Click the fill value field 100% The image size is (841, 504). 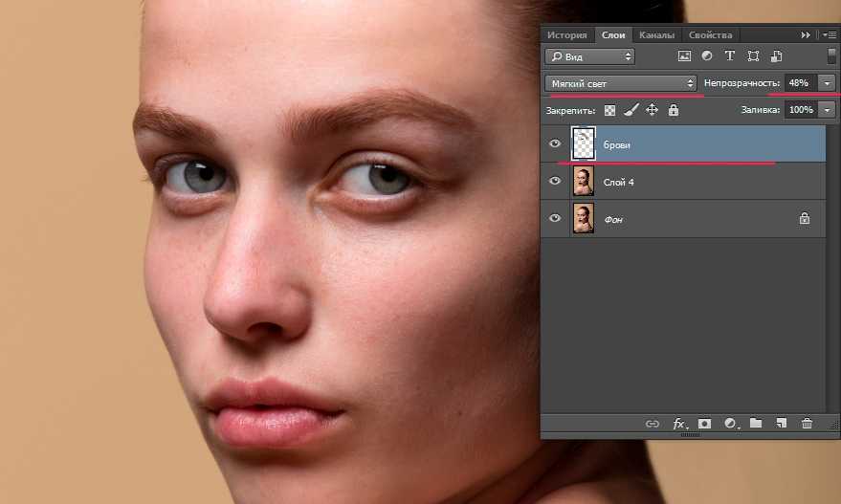point(802,110)
